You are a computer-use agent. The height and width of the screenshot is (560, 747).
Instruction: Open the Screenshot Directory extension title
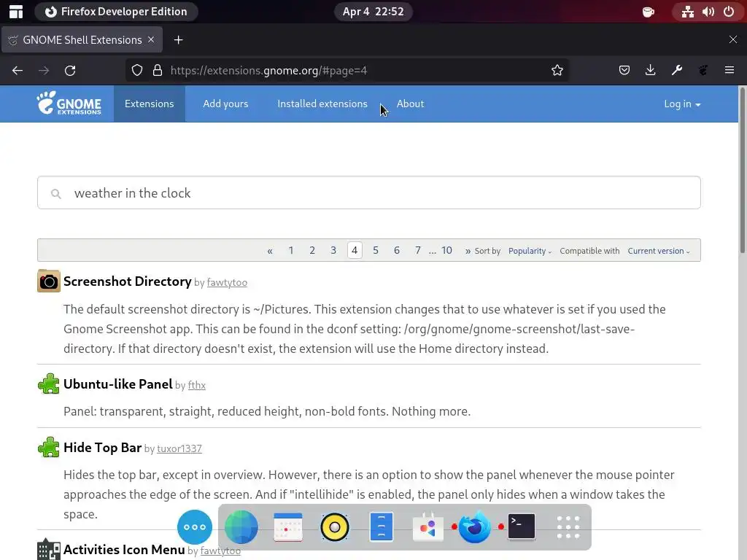pyautogui.click(x=127, y=281)
